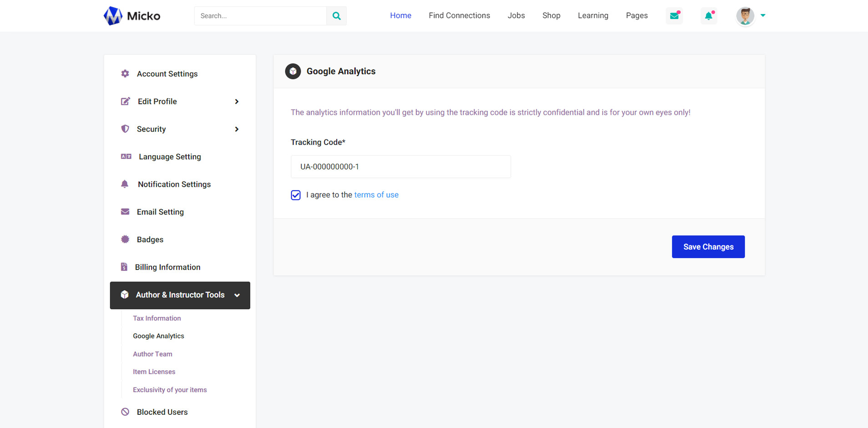The image size is (868, 428).
Task: Click the user avatar picture
Action: (x=745, y=16)
